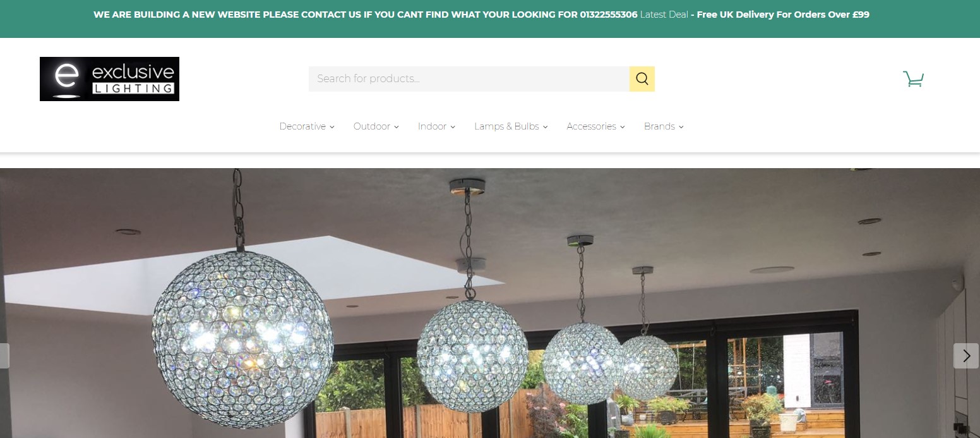This screenshot has width=980, height=438.
Task: Advance slideshow with the right arrow
Action: tap(966, 356)
